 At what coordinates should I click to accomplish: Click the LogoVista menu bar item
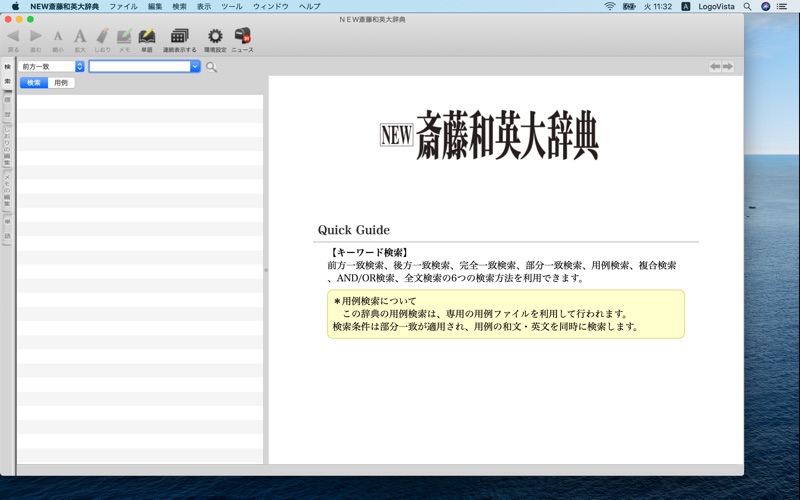pos(716,6)
